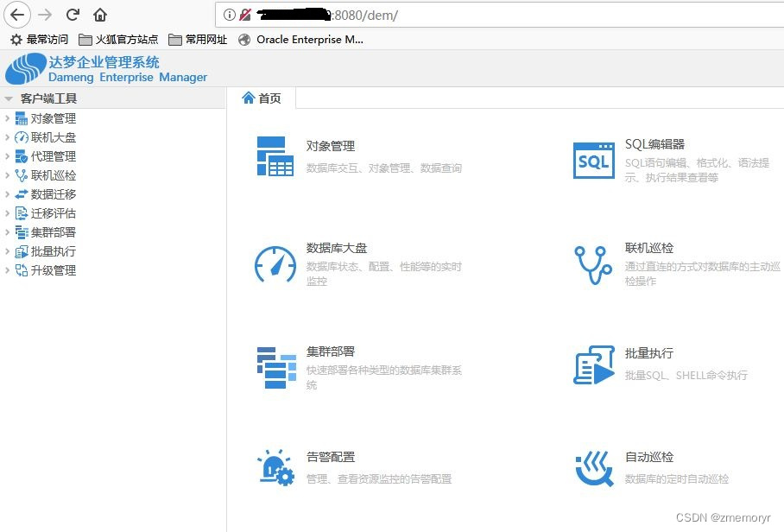784x532 pixels.
Task: Click the site information icon in address bar
Action: coord(229,15)
